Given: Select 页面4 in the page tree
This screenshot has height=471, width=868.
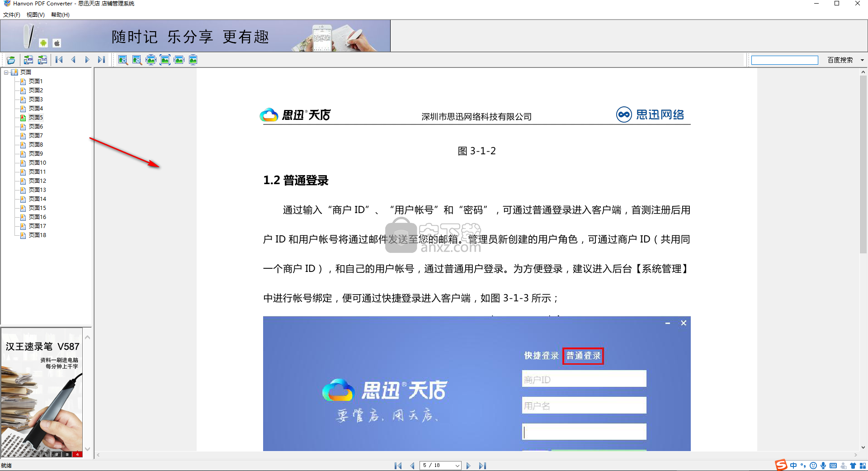Looking at the screenshot, I should pyautogui.click(x=36, y=109).
